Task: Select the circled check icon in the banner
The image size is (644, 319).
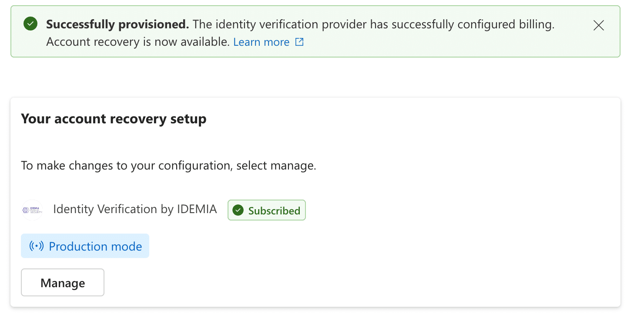Action: click(30, 24)
